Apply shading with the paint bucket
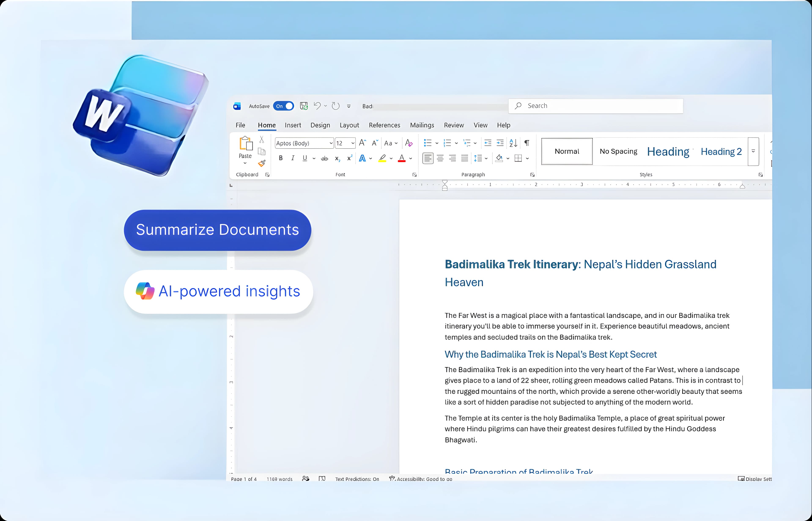 (x=499, y=158)
